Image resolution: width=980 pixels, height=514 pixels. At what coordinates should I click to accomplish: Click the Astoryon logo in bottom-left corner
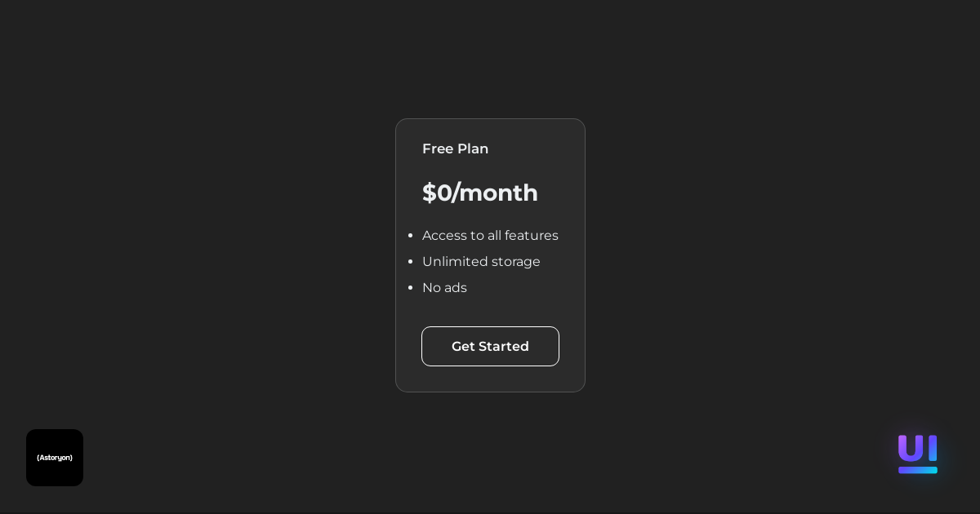pyautogui.click(x=55, y=458)
